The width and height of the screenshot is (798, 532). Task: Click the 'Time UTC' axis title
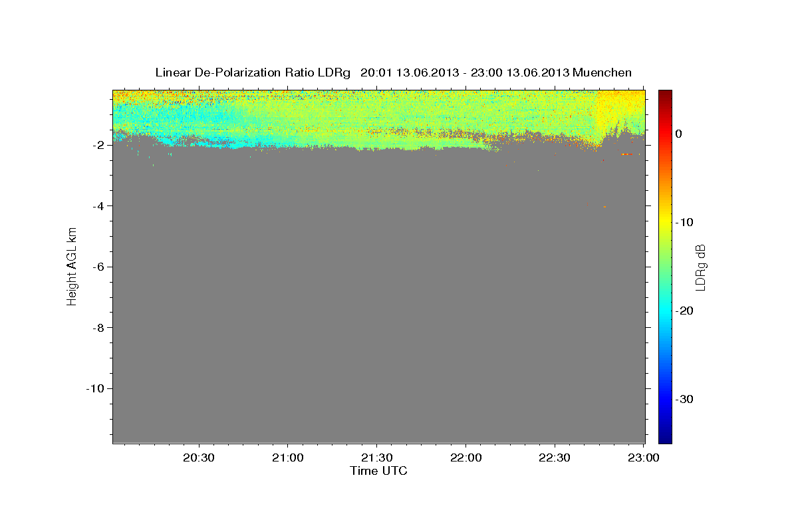[x=378, y=471]
